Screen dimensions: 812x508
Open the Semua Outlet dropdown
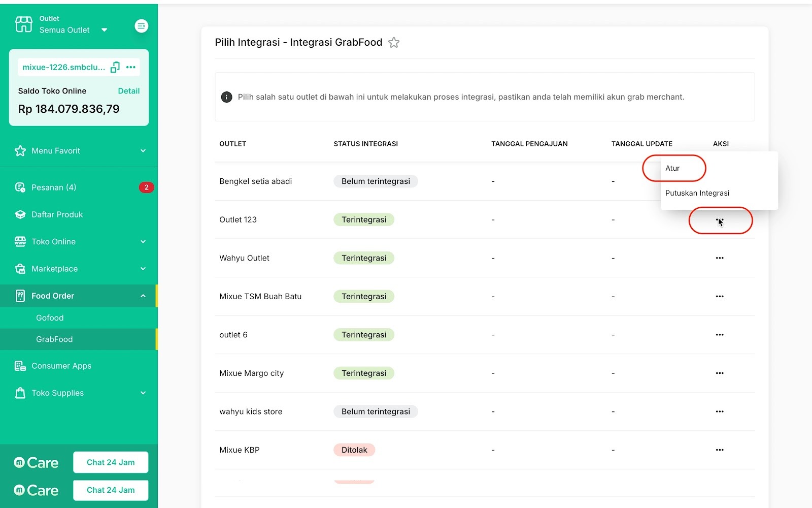[x=104, y=30]
